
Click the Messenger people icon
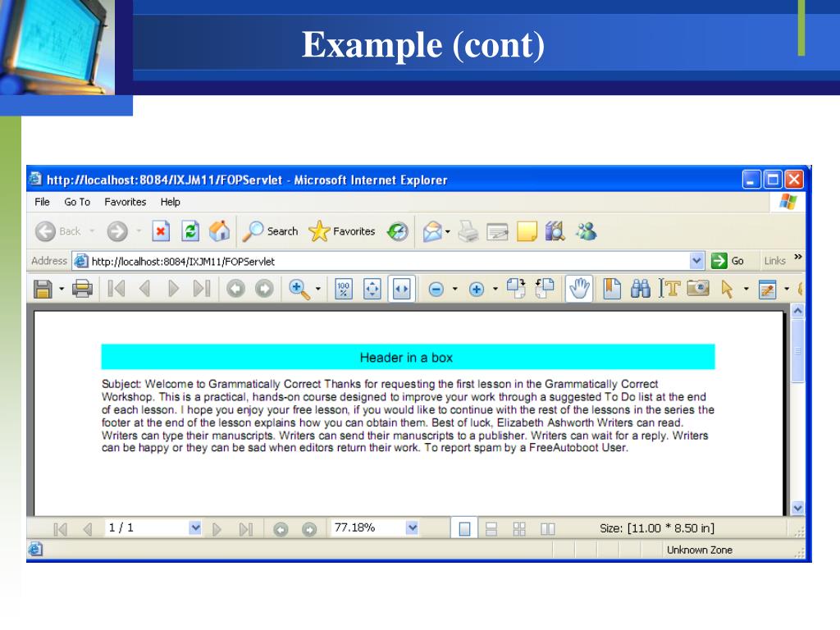[586, 231]
